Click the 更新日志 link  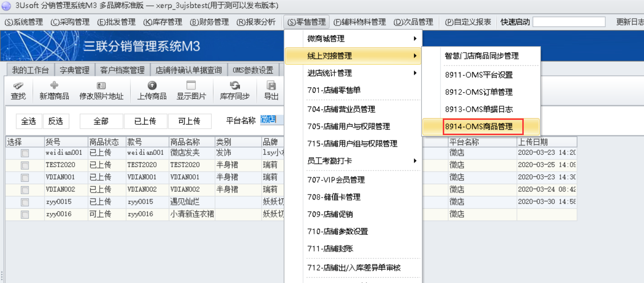(x=630, y=22)
